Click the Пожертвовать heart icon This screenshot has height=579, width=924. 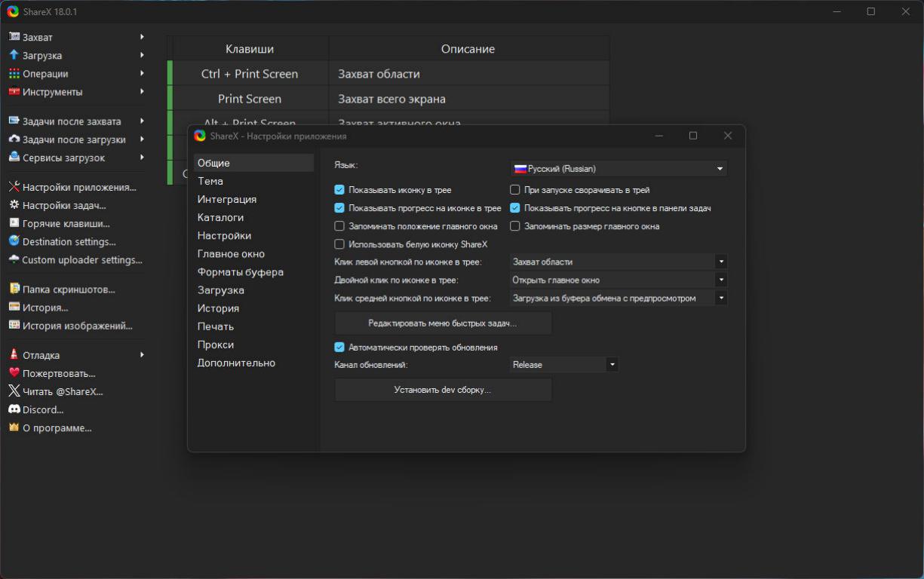point(14,373)
